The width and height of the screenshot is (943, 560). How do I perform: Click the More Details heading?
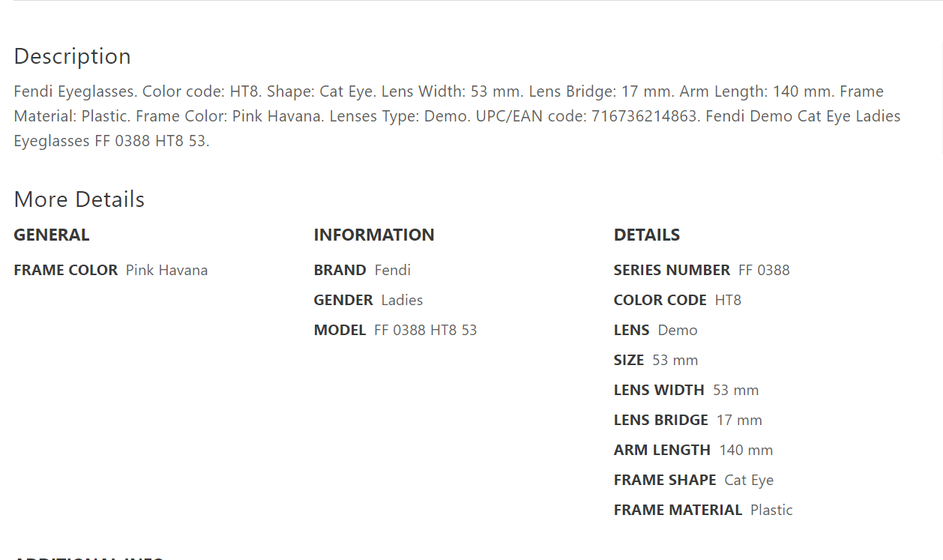(79, 199)
